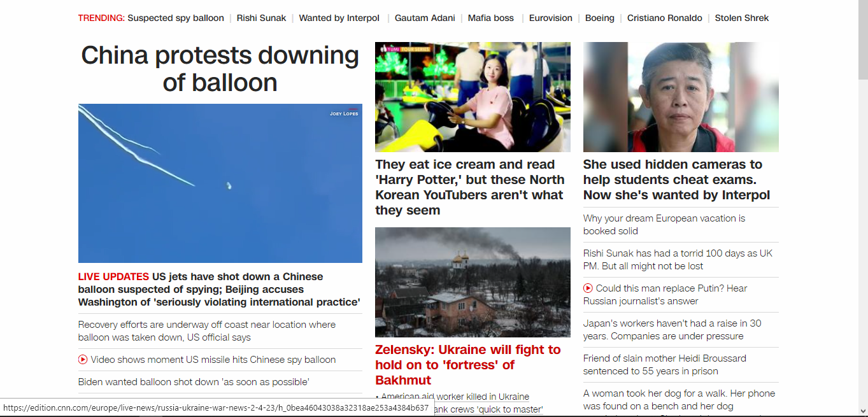The height and width of the screenshot is (417, 868).
Task: Open LIVE UPDATES US jets shot down balloon
Action: [x=220, y=290]
